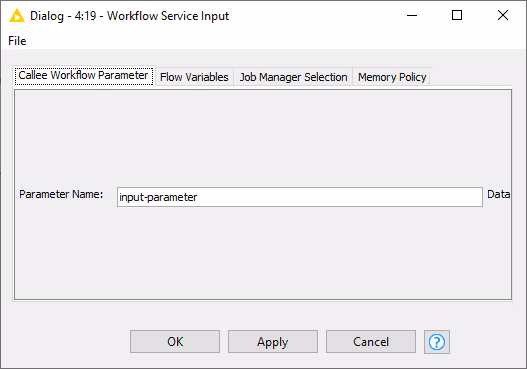Maximize the dialog window
The image size is (527, 369).
click(457, 15)
